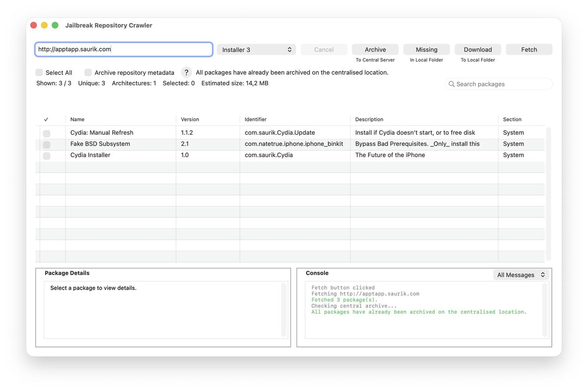Viewport: 588px width, 391px height.
Task: Click identifier com.saurik.Cydia
Action: [269, 155]
